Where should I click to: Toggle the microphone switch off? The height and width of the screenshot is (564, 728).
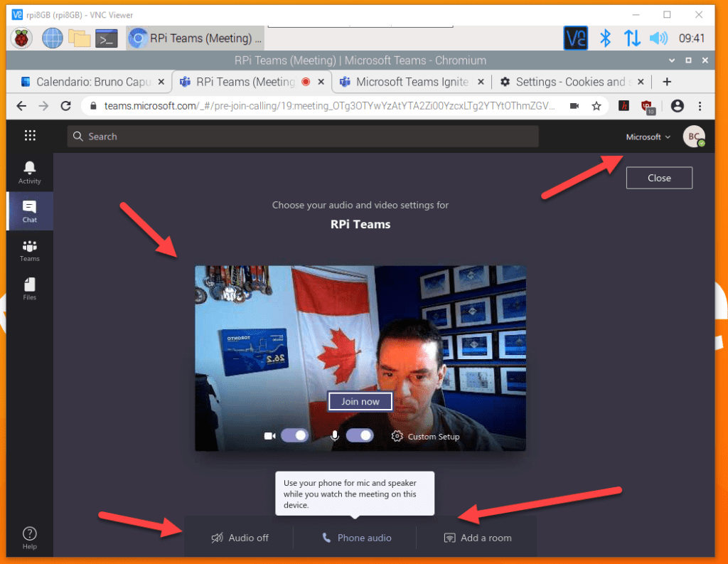pos(360,435)
